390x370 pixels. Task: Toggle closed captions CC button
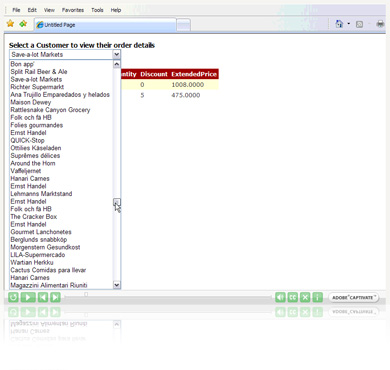click(293, 297)
